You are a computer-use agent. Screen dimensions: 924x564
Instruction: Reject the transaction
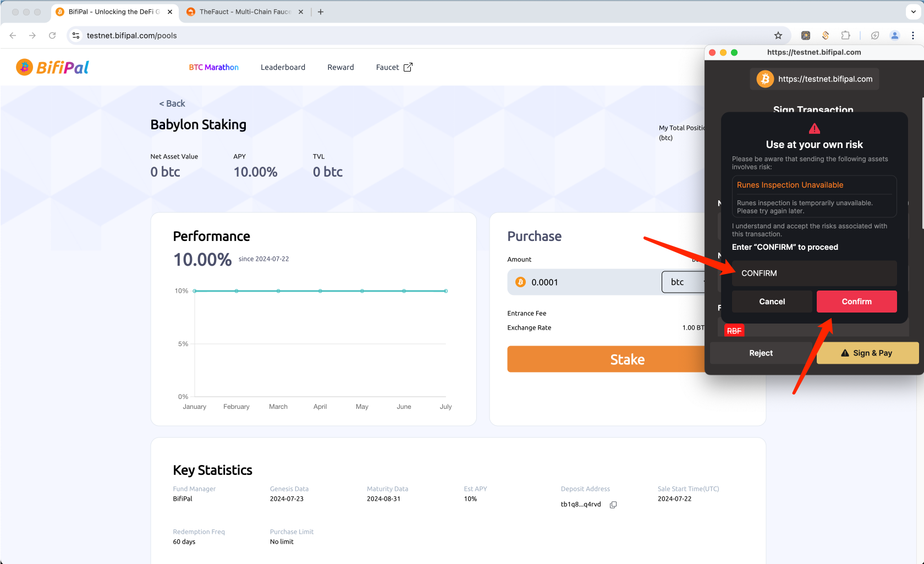click(x=761, y=353)
